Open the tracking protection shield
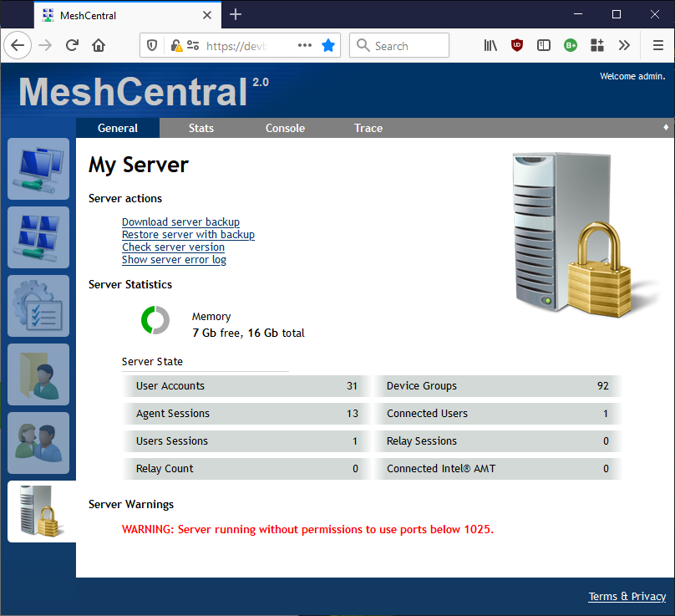Screen dimensions: 675x616 tap(152, 45)
